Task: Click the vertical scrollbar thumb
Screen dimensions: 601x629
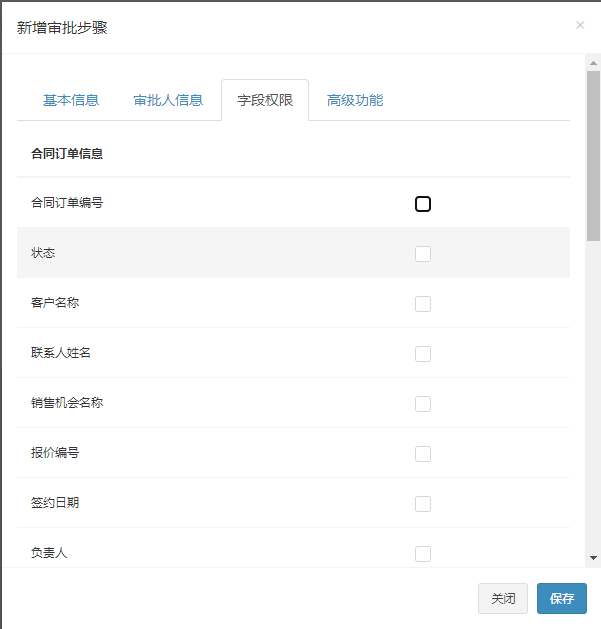Action: tap(593, 155)
